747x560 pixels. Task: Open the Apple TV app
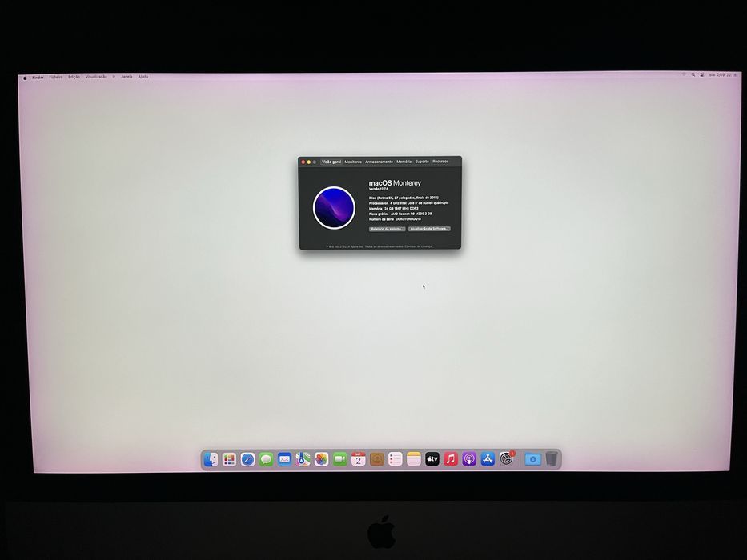click(x=432, y=459)
